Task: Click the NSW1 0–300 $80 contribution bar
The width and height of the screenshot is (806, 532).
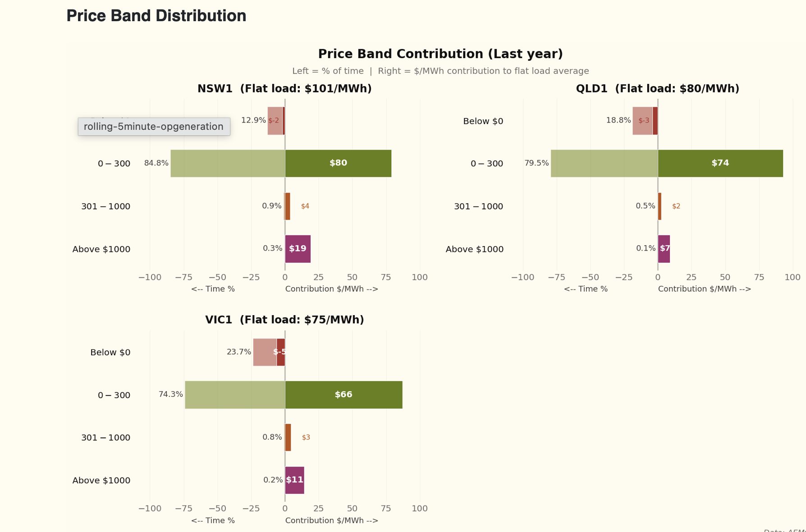Action: coord(338,163)
